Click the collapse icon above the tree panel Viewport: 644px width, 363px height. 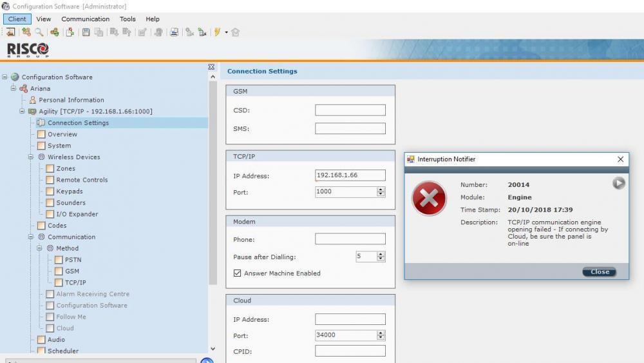[211, 67]
